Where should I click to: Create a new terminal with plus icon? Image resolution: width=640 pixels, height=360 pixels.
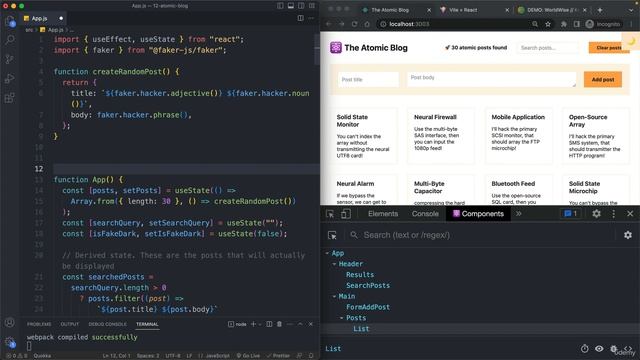(x=253, y=324)
